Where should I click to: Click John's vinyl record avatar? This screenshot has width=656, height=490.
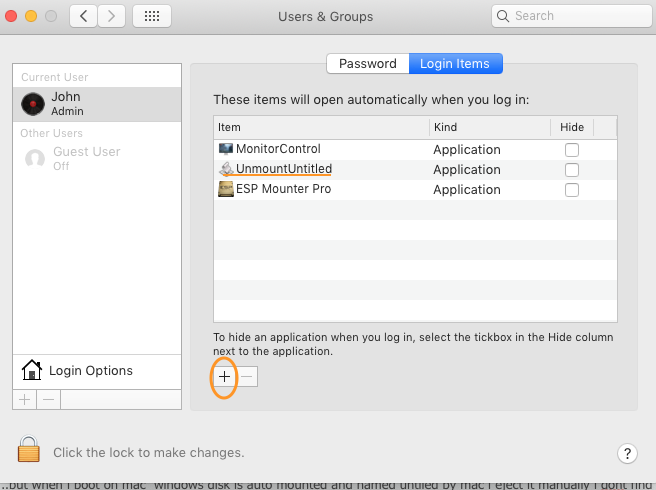point(33,104)
